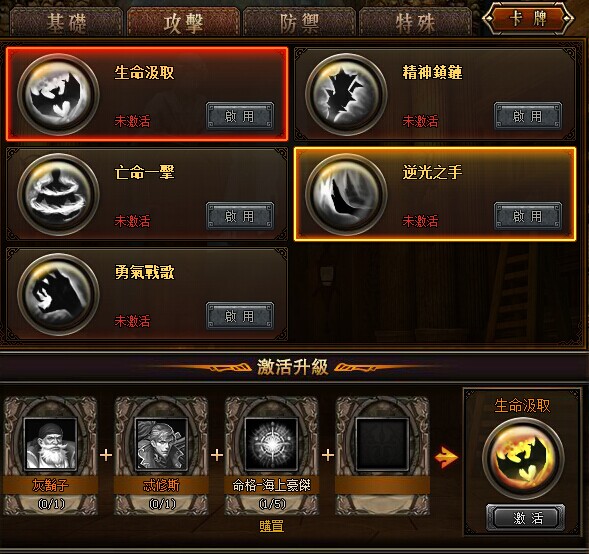The image size is (589, 554).
Task: Select the 生命汲取 skill icon
Action: click(58, 94)
